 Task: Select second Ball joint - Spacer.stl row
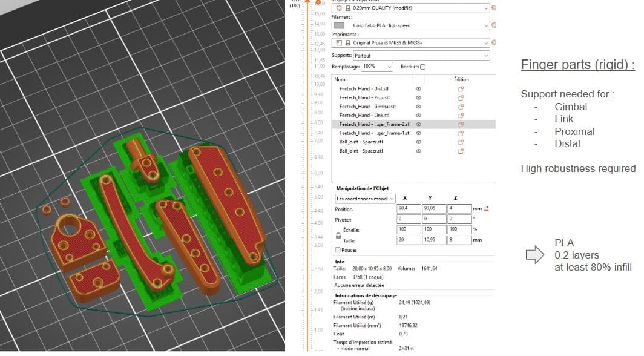pos(413,151)
